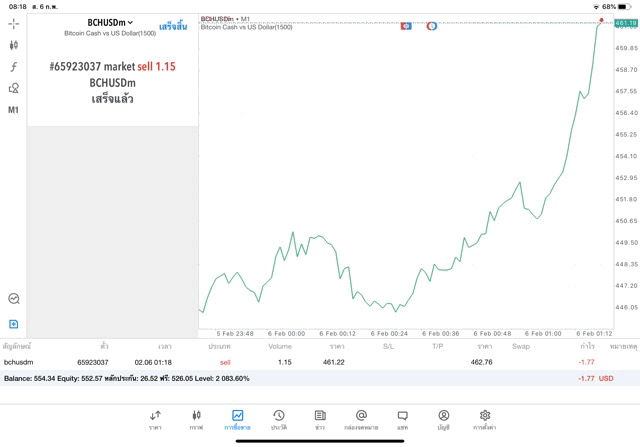Click ticket number 65923037 in table
The width and height of the screenshot is (640, 447).
93,362
